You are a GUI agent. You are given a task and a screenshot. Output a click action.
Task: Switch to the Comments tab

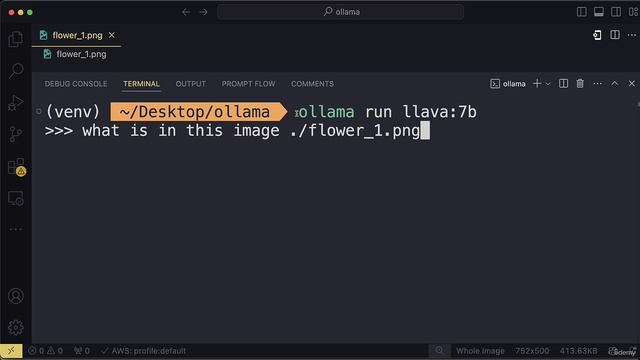pos(312,84)
